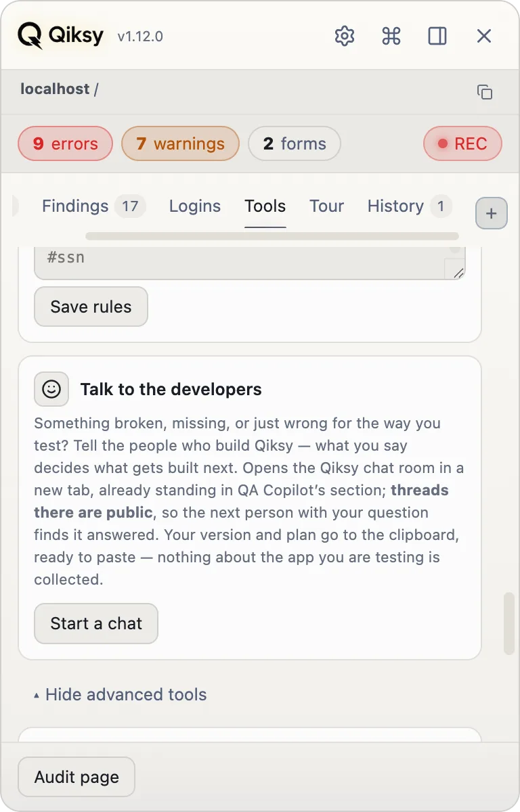Click the Audit page button

(77, 777)
